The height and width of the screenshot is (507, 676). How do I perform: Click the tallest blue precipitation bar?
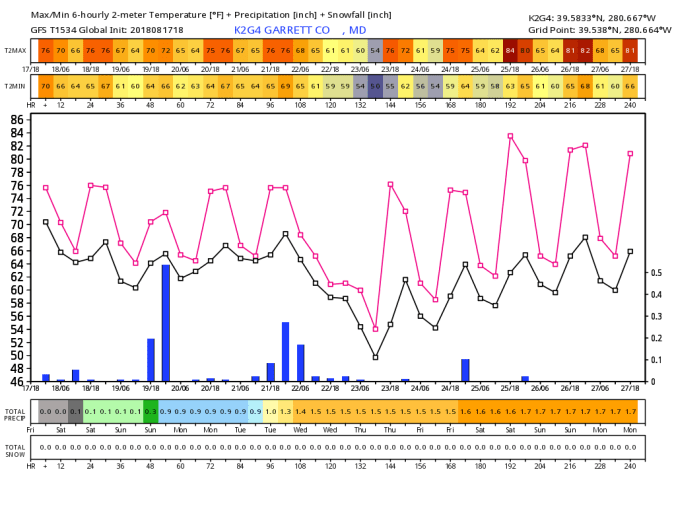(x=166, y=322)
